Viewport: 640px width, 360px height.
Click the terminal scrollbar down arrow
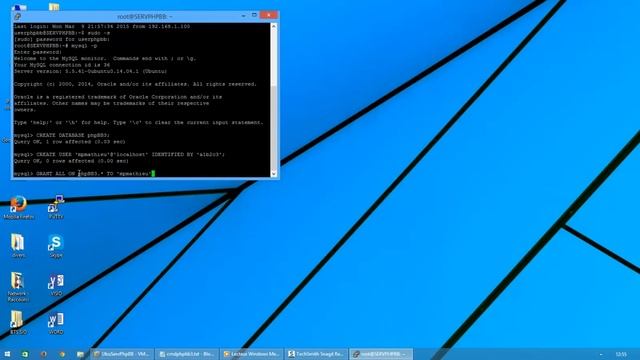coord(274,173)
